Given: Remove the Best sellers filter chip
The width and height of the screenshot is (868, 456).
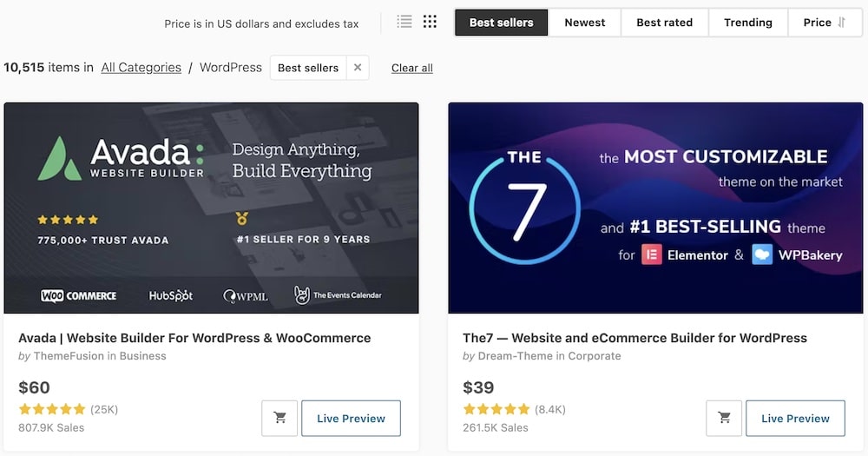Looking at the screenshot, I should 358,68.
